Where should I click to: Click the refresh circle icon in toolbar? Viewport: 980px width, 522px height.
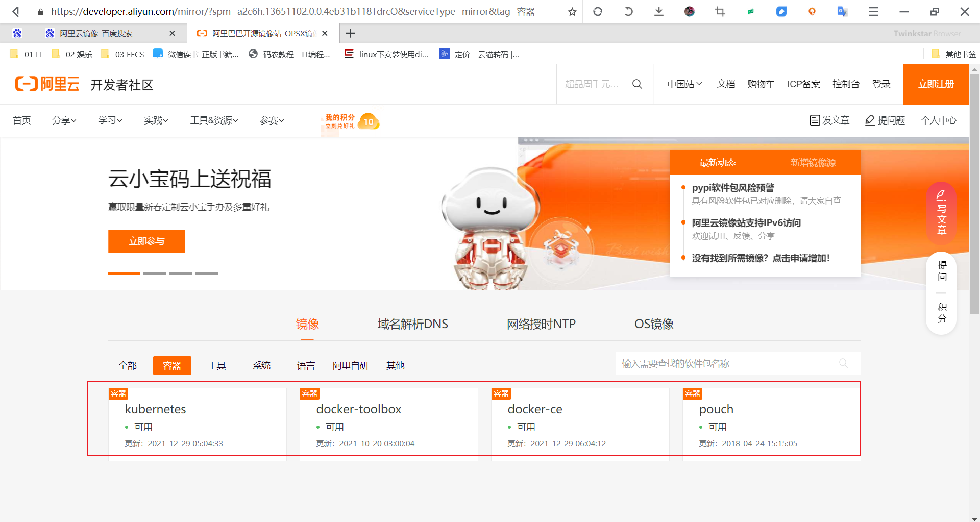click(x=598, y=11)
